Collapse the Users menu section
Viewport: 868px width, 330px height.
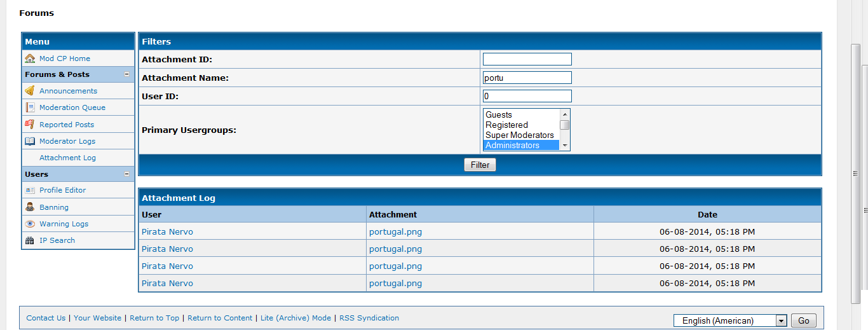pos(126,174)
